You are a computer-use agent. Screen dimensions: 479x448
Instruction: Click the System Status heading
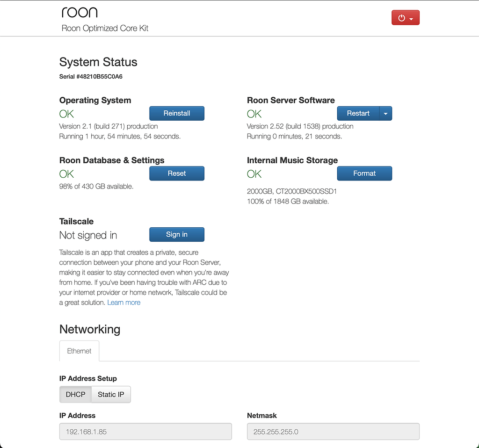coord(98,62)
